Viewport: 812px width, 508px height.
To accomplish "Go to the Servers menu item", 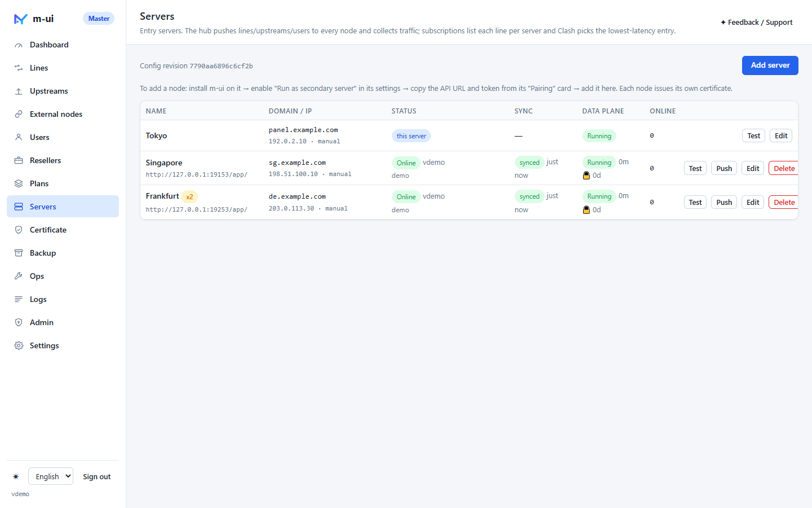I will coord(63,207).
